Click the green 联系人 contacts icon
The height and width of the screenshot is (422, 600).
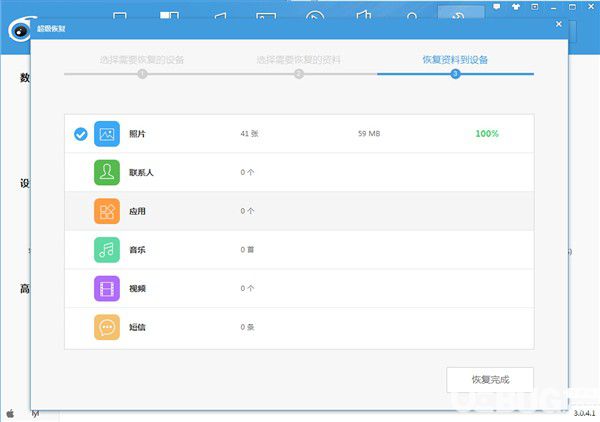(107, 173)
